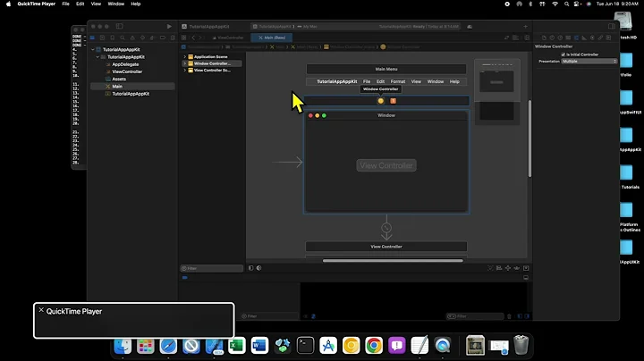Click the yellow Window Controller icon in scene dock

click(381, 101)
